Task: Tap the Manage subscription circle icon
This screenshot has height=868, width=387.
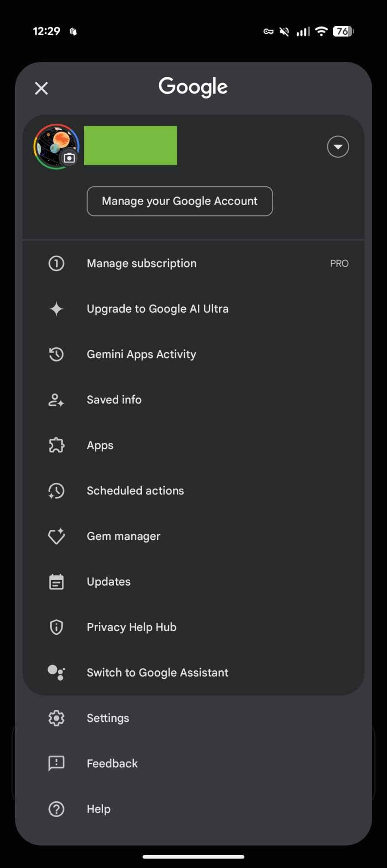Action: [x=56, y=263]
